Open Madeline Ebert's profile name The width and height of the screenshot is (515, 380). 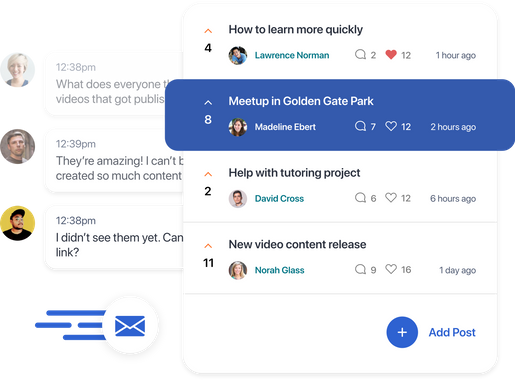click(x=285, y=127)
